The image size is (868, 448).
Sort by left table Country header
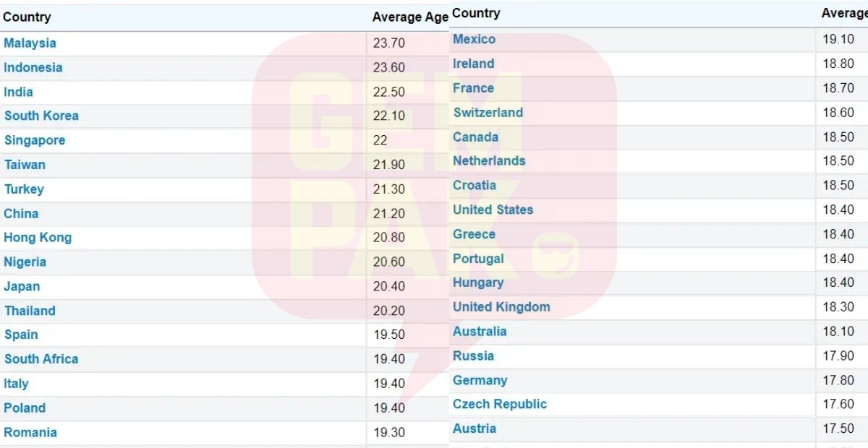click(27, 17)
